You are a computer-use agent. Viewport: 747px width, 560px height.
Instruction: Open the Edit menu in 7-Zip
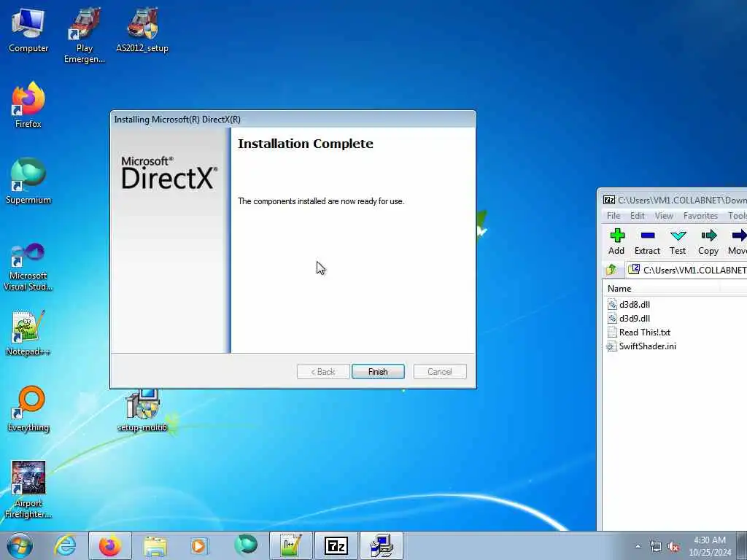tap(637, 216)
